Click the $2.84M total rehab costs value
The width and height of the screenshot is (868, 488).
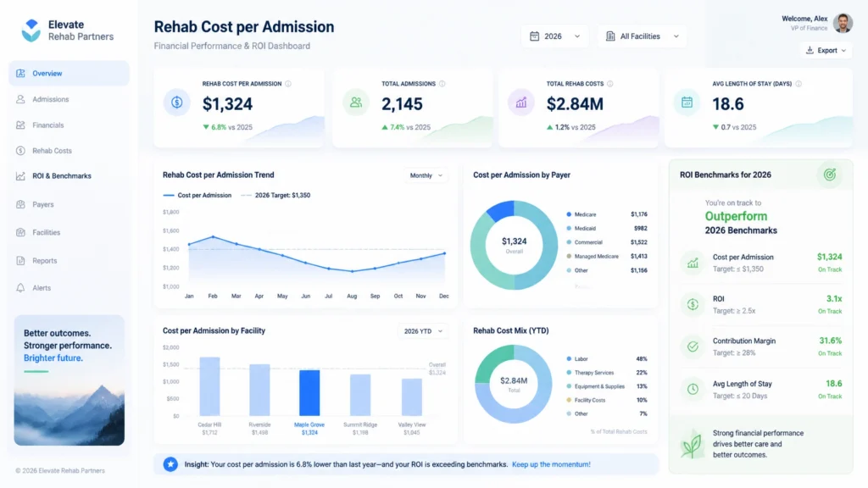(x=576, y=104)
